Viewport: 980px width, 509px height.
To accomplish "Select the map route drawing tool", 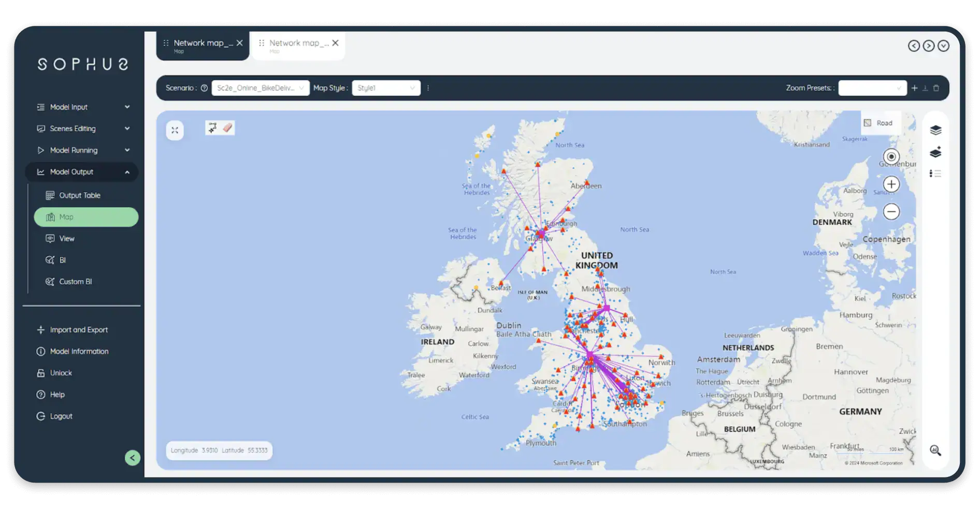I will [212, 128].
